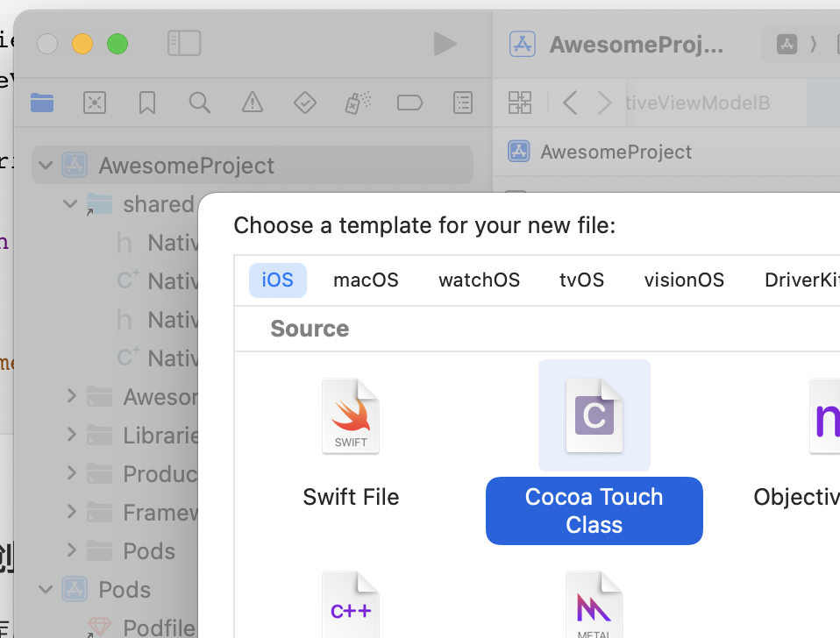Switch to the DriverKit tab
Viewport: 840px width, 638px height.
(x=802, y=280)
